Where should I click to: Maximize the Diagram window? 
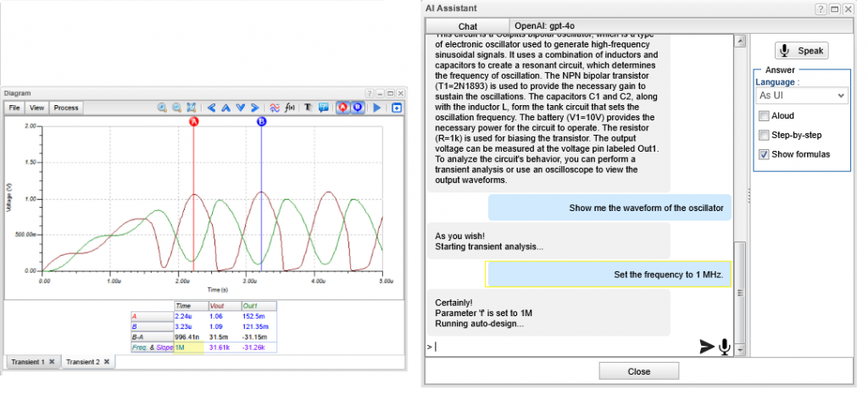point(390,93)
